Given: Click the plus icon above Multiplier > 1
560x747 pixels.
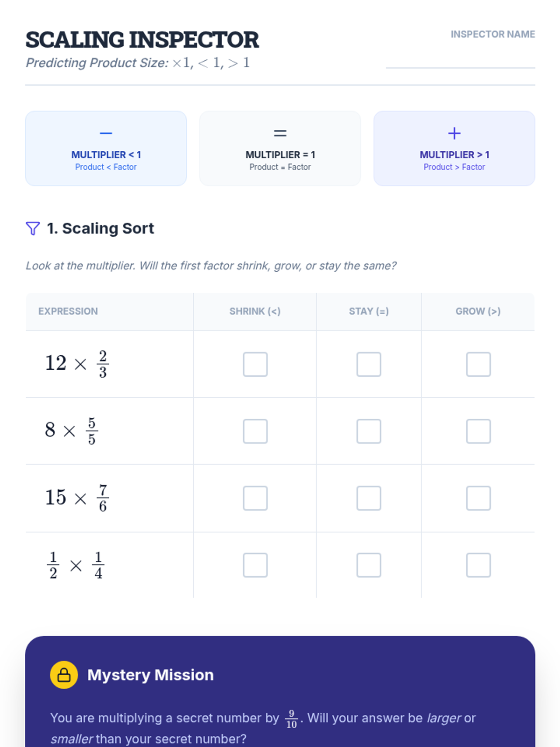Looking at the screenshot, I should coord(454,134).
